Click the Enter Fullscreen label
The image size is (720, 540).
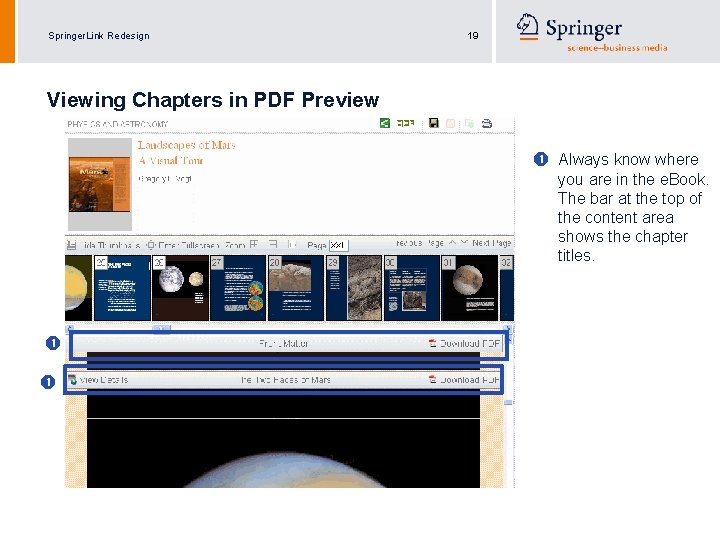[189, 245]
